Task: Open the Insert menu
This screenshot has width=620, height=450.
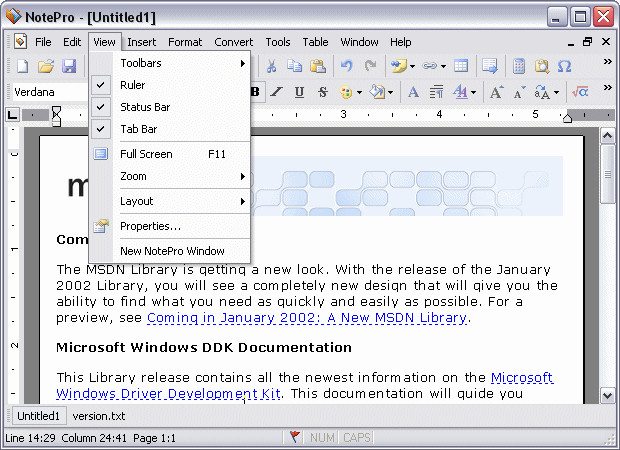Action: coord(142,42)
